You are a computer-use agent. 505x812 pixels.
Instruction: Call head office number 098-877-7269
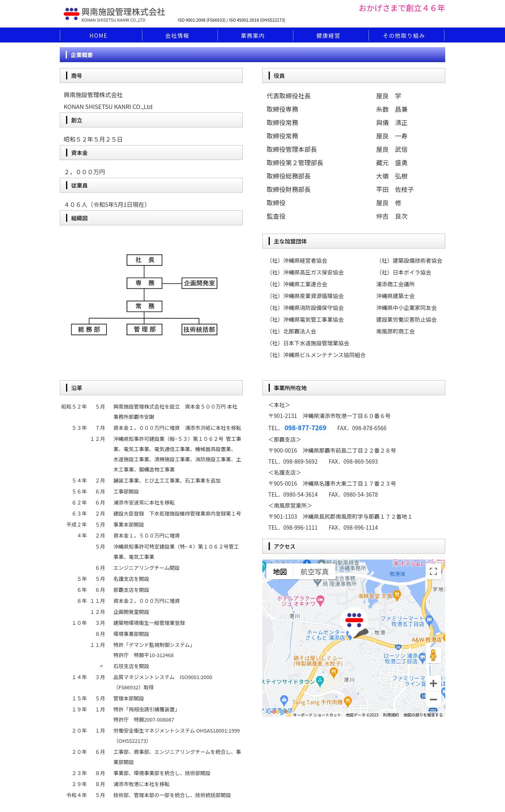pyautogui.click(x=305, y=428)
